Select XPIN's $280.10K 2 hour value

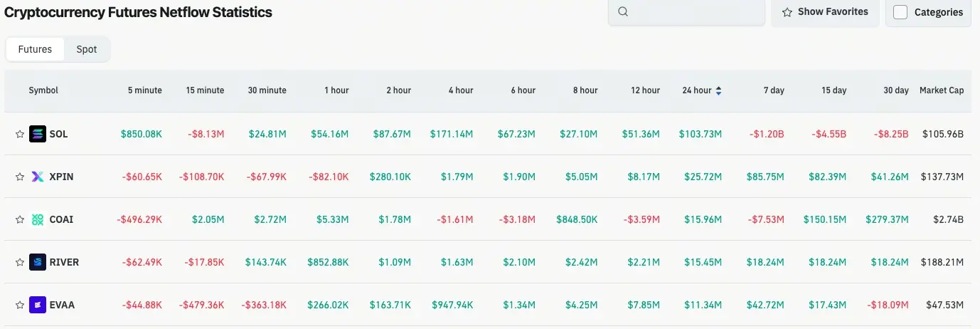tap(390, 177)
